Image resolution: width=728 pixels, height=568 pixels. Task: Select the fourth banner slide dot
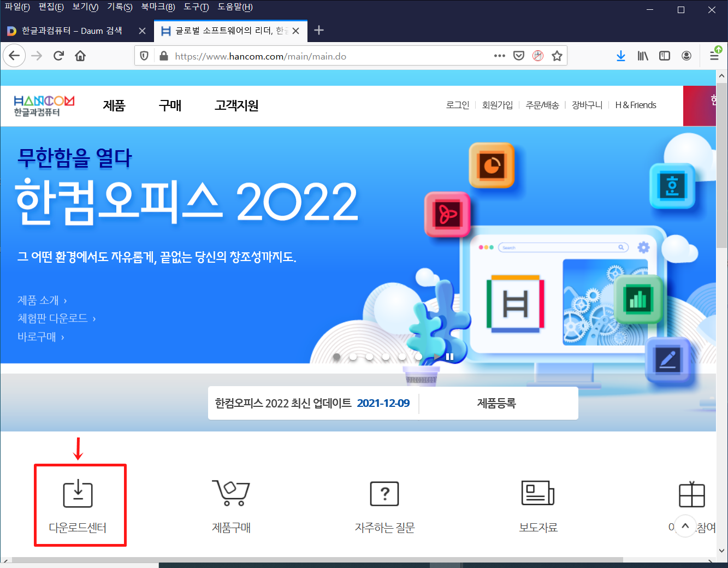386,357
